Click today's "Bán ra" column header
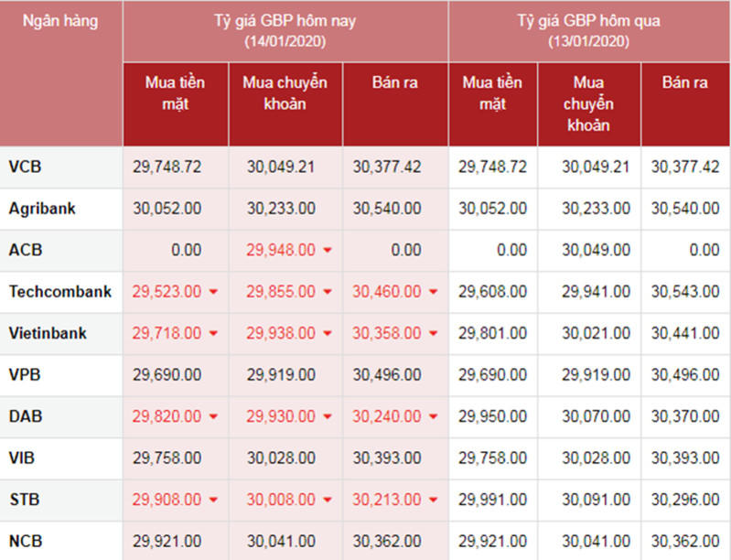Viewport: 731px width, 560px height. pyautogui.click(x=395, y=83)
